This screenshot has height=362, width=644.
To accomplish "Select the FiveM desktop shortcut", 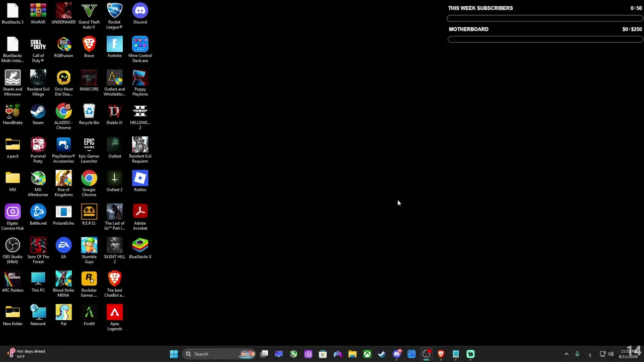I will click(x=89, y=316).
